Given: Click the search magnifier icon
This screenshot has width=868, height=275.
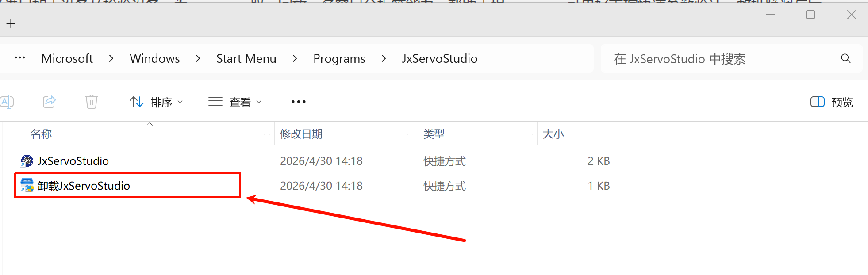Looking at the screenshot, I should pos(846,58).
